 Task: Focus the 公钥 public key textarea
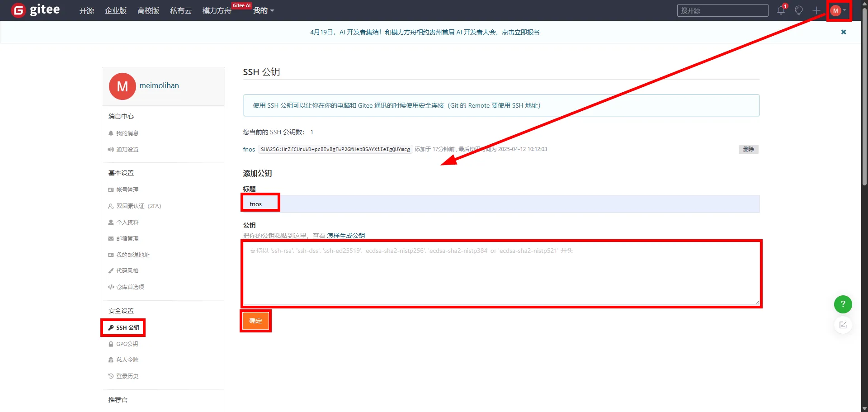[501, 274]
